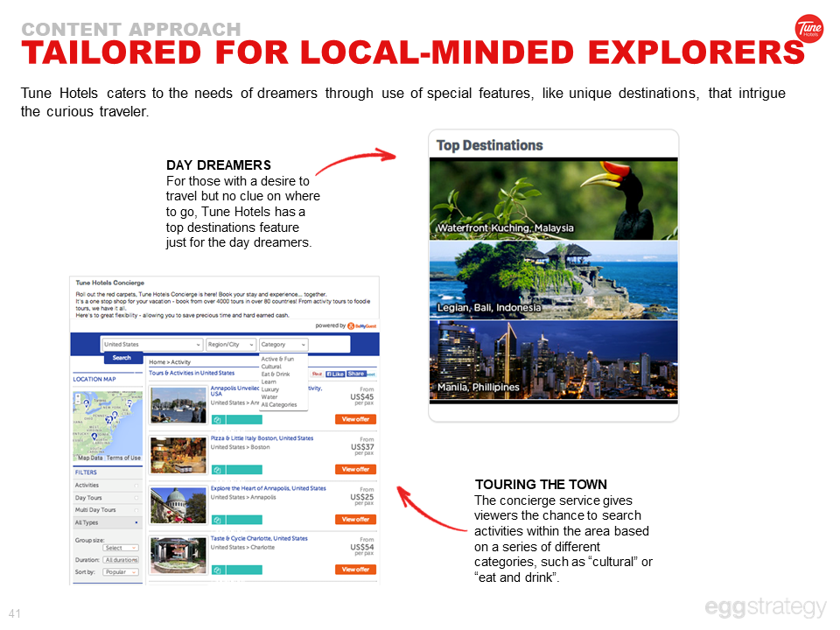Click the location map of eastern US
840x630 pixels.
pos(108,426)
